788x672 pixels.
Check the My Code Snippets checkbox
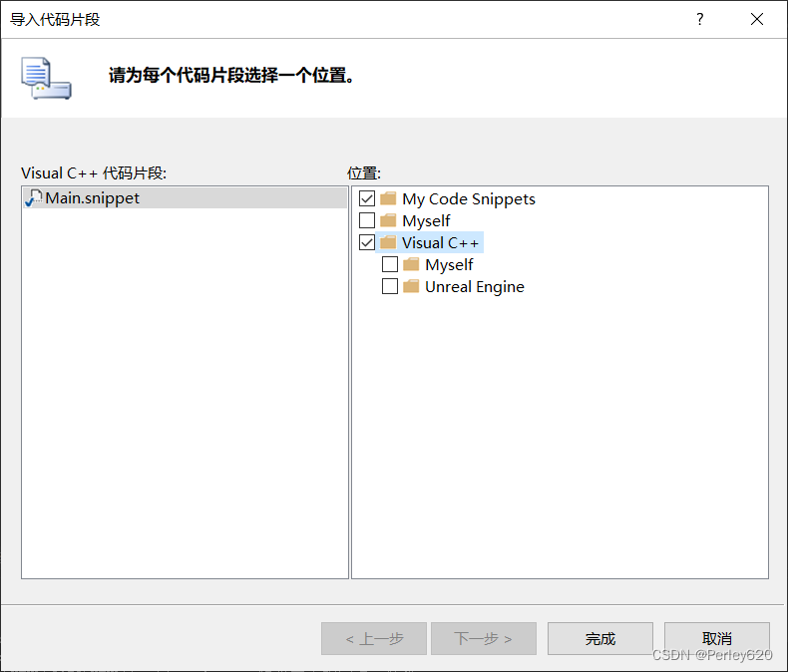tap(367, 198)
